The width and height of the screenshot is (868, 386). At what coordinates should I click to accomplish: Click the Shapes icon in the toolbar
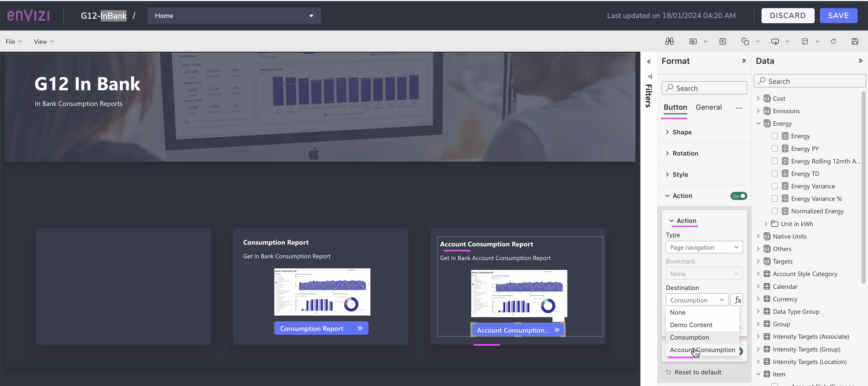click(746, 41)
